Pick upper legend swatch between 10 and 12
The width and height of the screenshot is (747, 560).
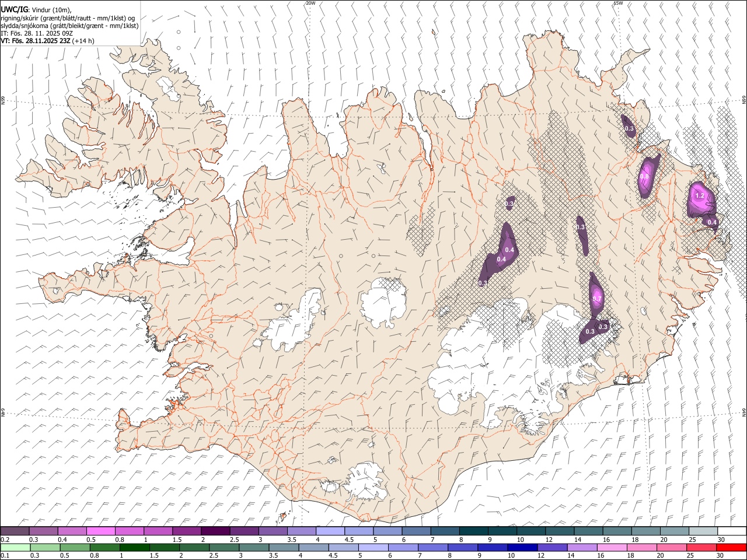[531, 531]
